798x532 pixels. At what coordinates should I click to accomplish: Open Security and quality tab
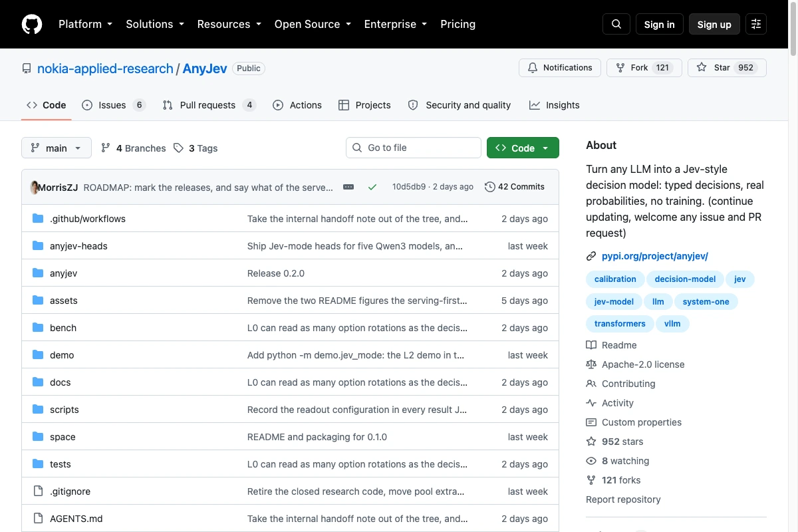(x=460, y=105)
